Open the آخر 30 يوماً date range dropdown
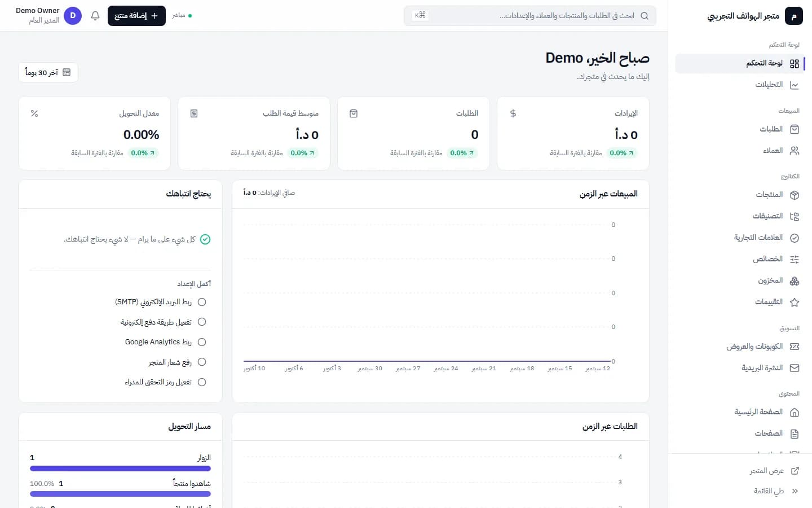Viewport: 812px width, 508px height. (x=48, y=72)
